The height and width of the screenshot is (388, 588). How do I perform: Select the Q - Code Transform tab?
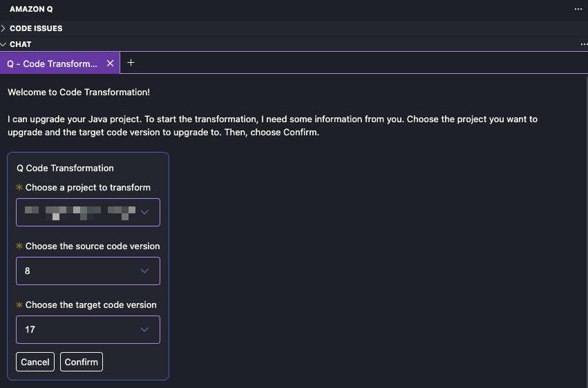52,64
